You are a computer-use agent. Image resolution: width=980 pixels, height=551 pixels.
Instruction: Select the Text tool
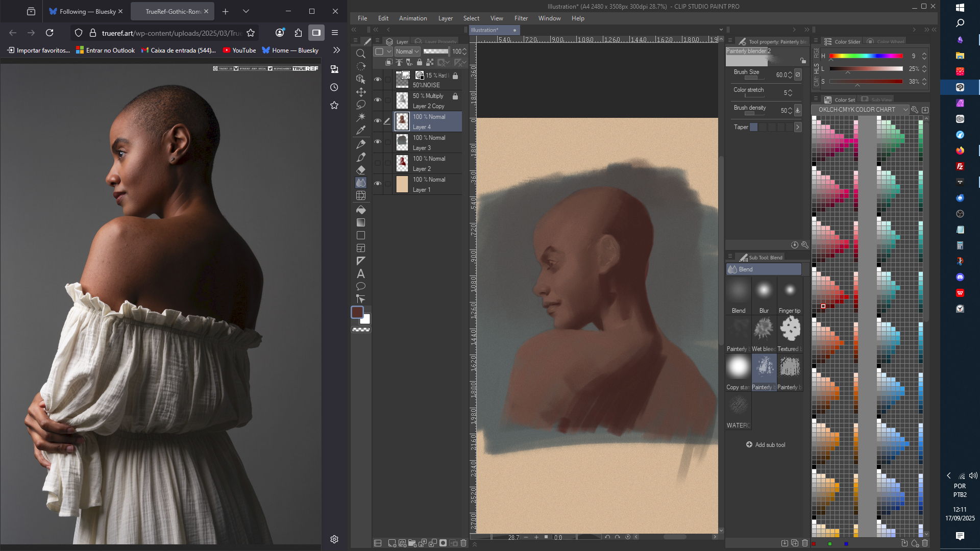tap(361, 274)
